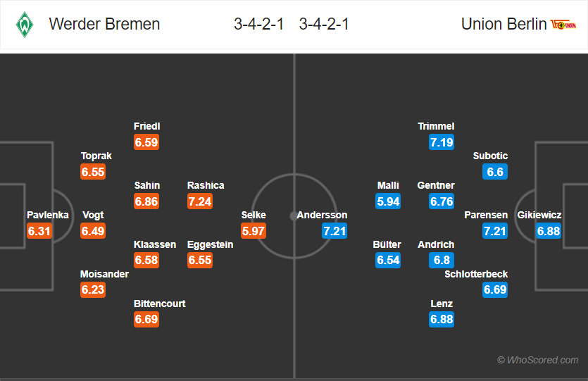Click Parensen's 7.21 rating badge
The width and height of the screenshot is (588, 381).
tap(495, 231)
